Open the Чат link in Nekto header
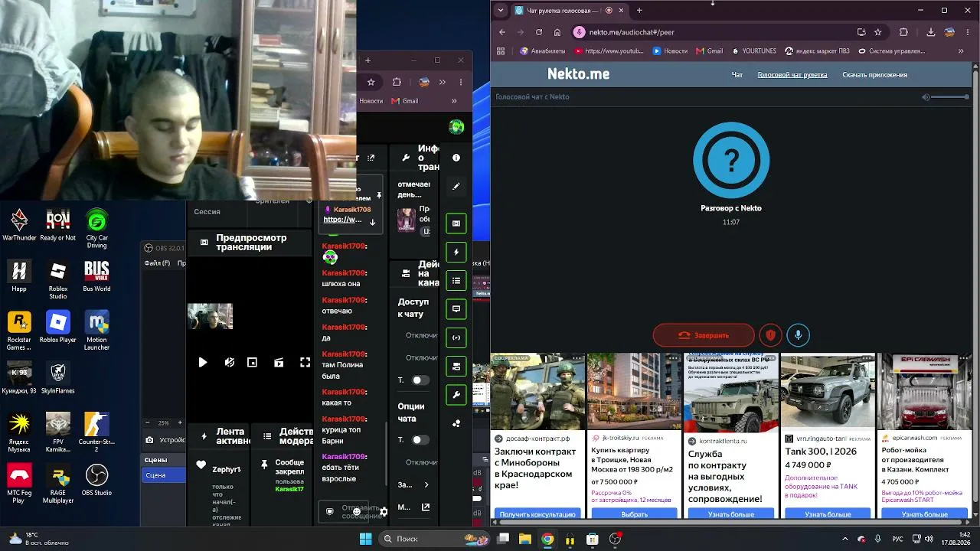Image resolution: width=980 pixels, height=551 pixels. [737, 75]
